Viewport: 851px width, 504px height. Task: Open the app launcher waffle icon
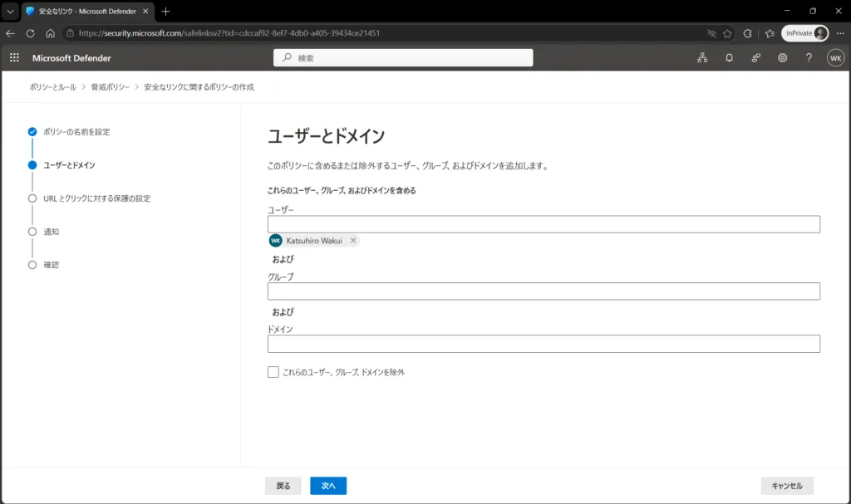(14, 57)
